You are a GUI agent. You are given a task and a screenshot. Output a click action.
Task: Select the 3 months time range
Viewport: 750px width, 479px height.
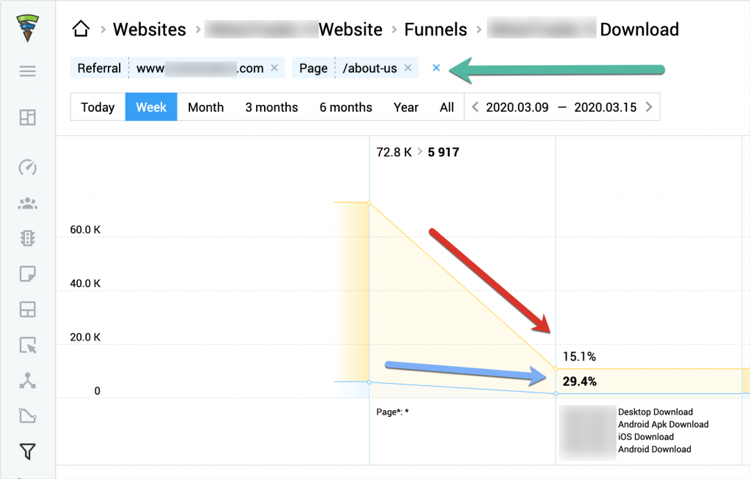pyautogui.click(x=271, y=107)
